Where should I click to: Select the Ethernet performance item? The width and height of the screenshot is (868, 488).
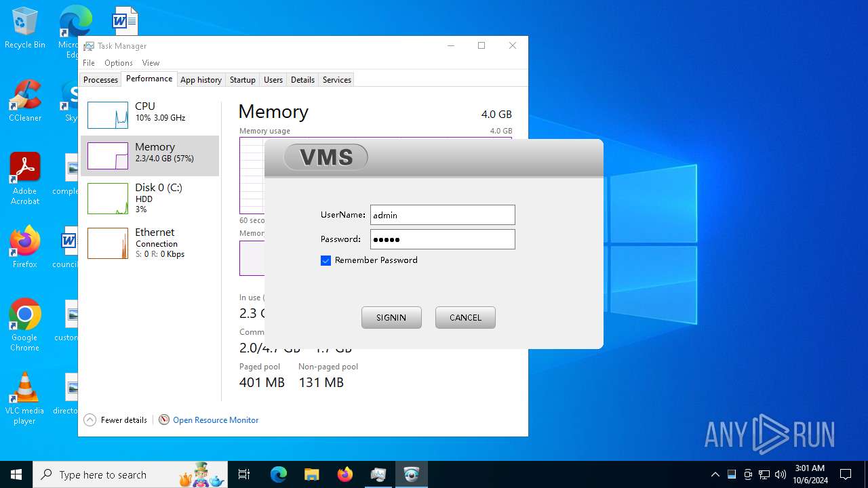click(x=150, y=243)
